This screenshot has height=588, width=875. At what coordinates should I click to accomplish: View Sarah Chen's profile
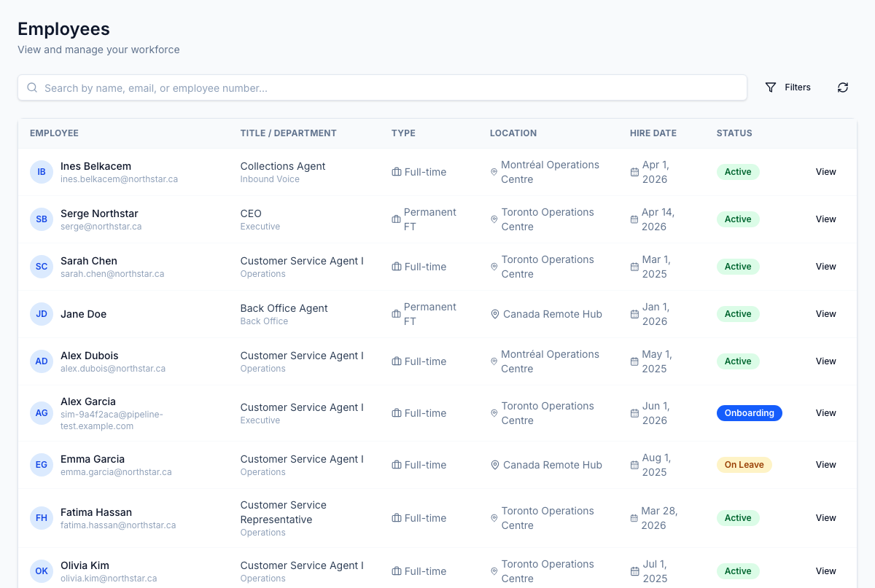click(x=825, y=267)
